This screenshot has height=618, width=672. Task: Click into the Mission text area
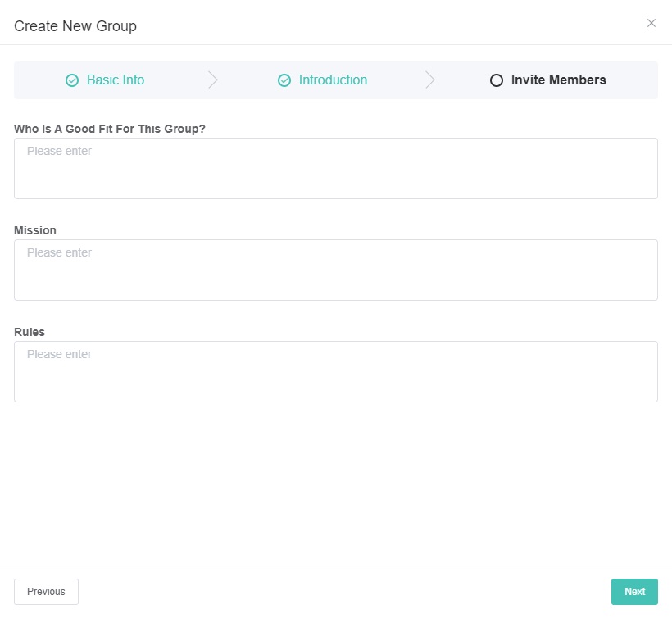coord(336,270)
